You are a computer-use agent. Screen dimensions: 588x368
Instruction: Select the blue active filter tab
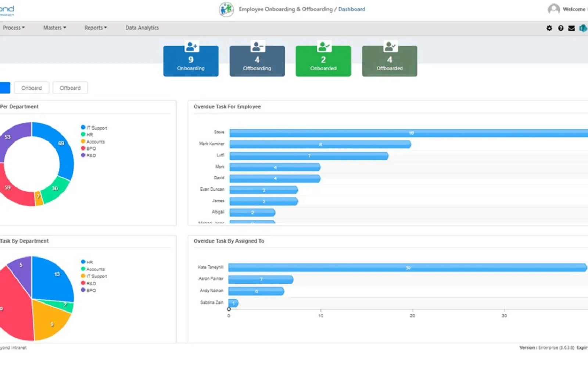coord(5,88)
